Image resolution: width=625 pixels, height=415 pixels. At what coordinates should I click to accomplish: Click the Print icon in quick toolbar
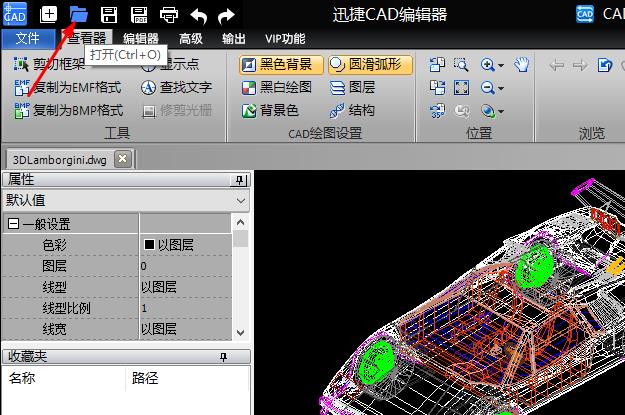coord(169,14)
